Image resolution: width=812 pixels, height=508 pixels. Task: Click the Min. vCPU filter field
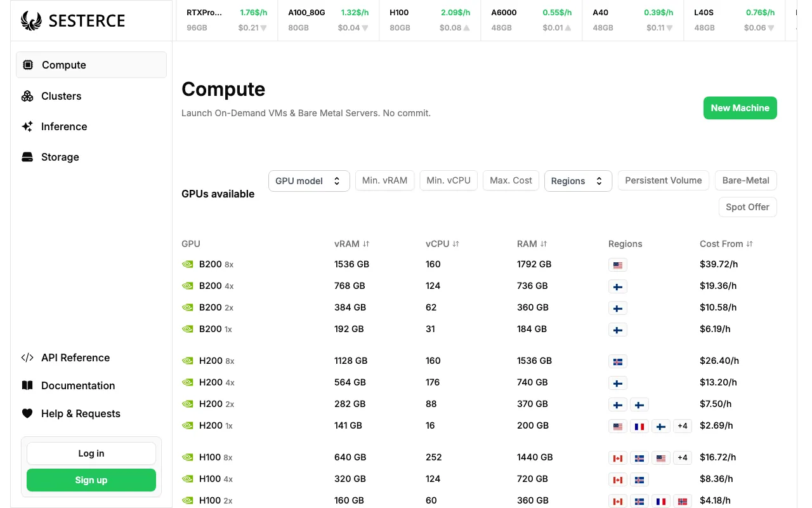tap(449, 180)
